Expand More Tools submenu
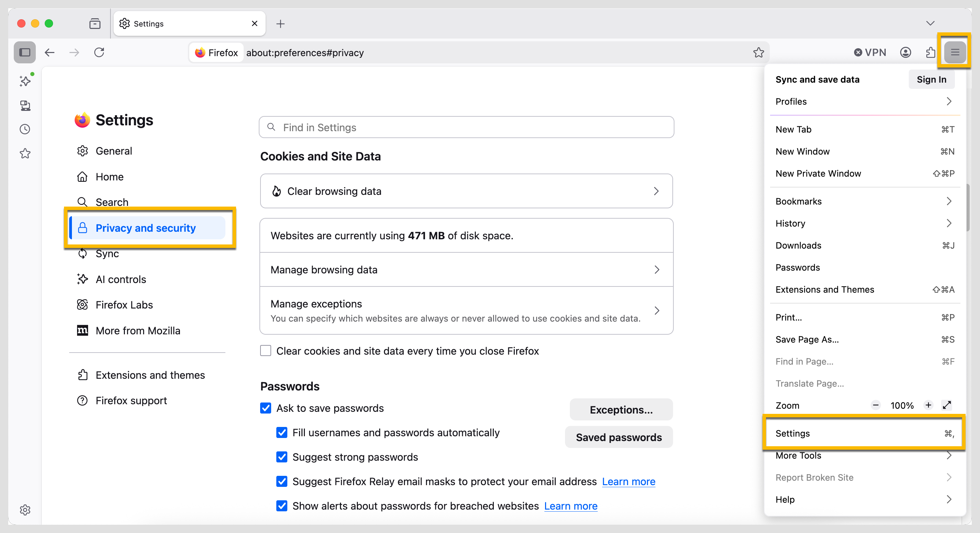Viewport: 980px width, 533px height. click(x=865, y=455)
